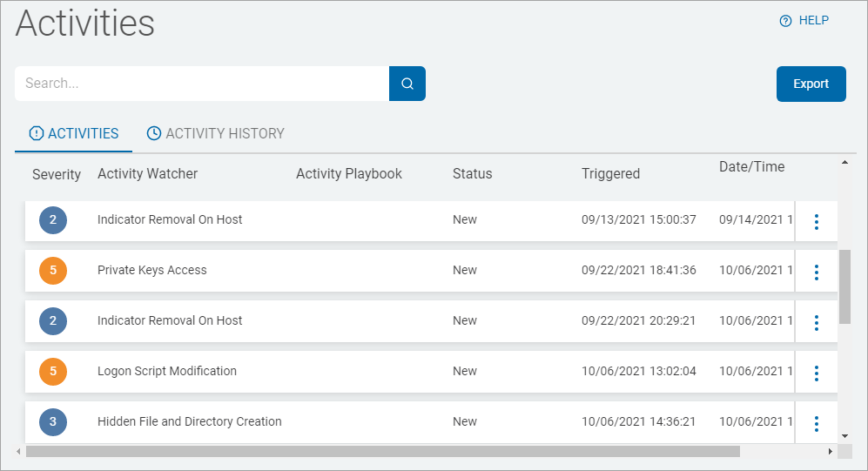The height and width of the screenshot is (471, 868).
Task: Sort by the Activity Watcher column header
Action: click(x=147, y=174)
